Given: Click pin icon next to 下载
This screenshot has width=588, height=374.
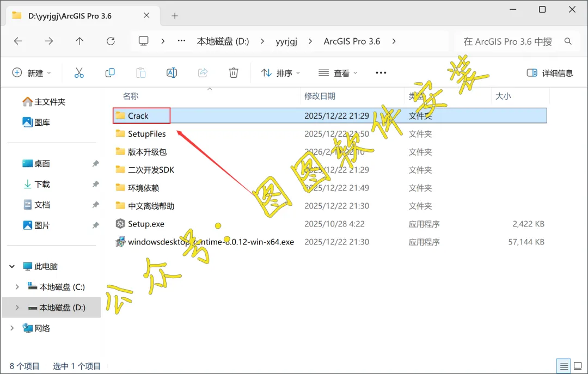Looking at the screenshot, I should [96, 184].
